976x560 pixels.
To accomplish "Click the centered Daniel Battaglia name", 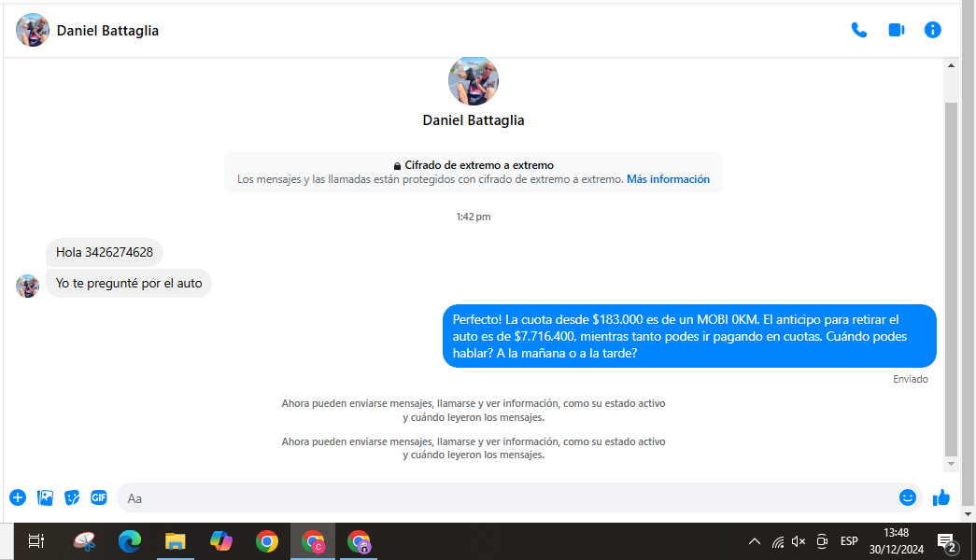I will (474, 120).
